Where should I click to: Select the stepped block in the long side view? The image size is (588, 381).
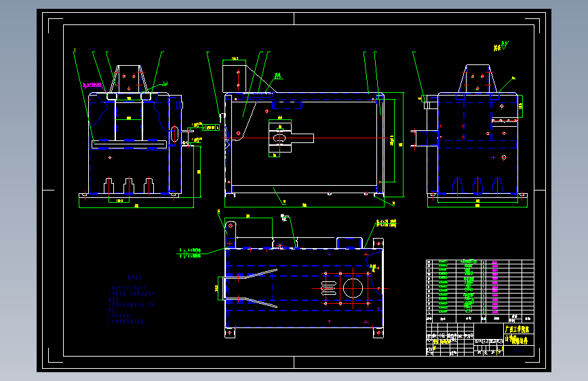[291, 138]
